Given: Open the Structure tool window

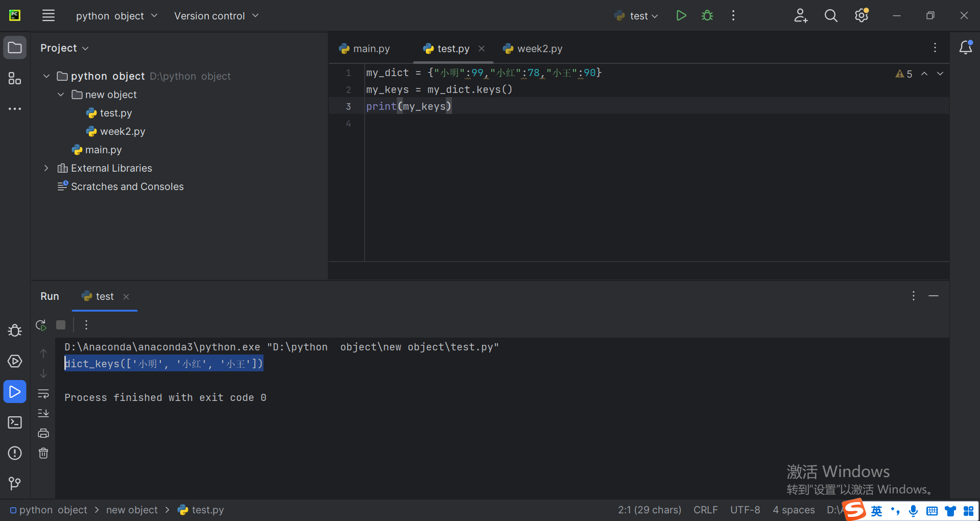Looking at the screenshot, I should point(15,78).
